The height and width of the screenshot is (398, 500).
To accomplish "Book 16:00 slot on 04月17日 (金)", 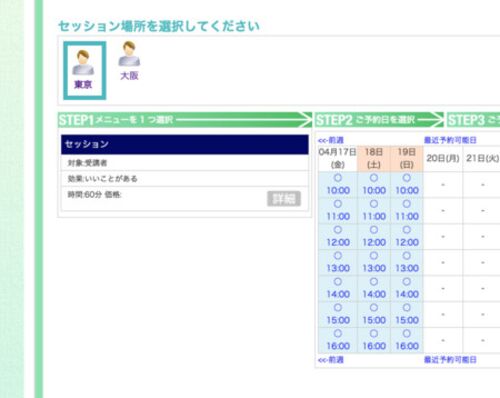I will [338, 340].
